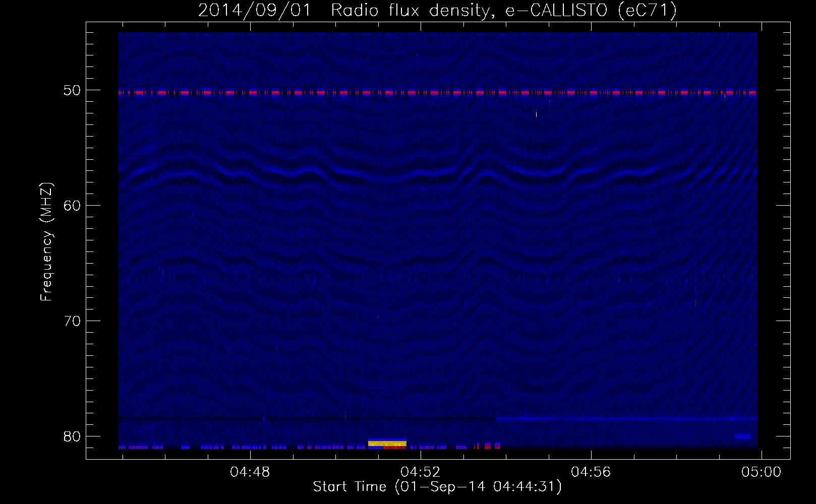816x504 pixels.
Task: Click the 04:52 time tick label
Action: 420,472
